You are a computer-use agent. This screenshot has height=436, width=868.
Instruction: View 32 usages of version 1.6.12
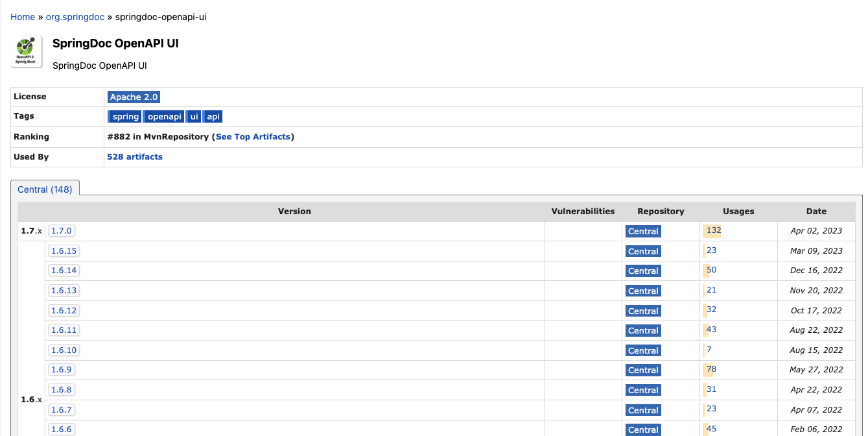click(x=711, y=309)
